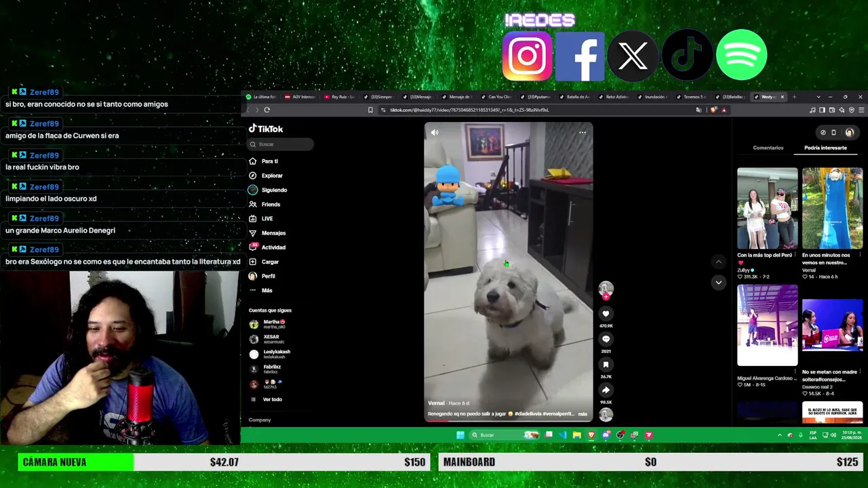Open the Siguiendo feed
This screenshot has height=488, width=868.
point(268,190)
